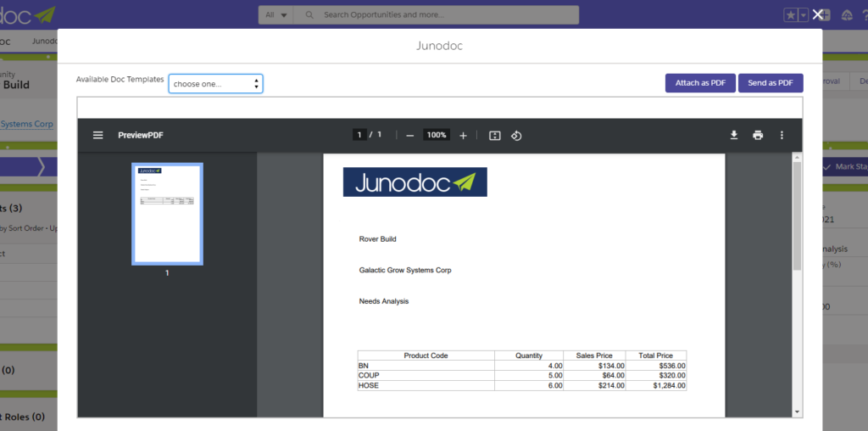
Task: Click Rover Build text in PDF
Action: click(377, 239)
